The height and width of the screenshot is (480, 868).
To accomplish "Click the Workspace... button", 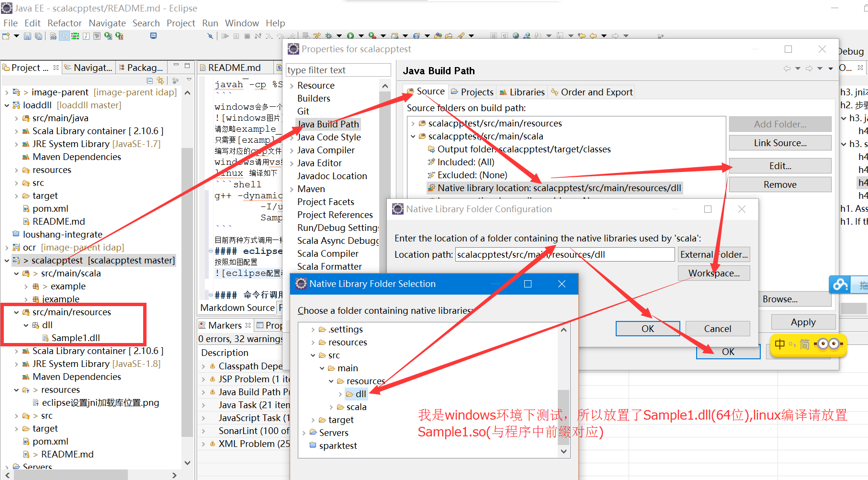I will click(714, 273).
